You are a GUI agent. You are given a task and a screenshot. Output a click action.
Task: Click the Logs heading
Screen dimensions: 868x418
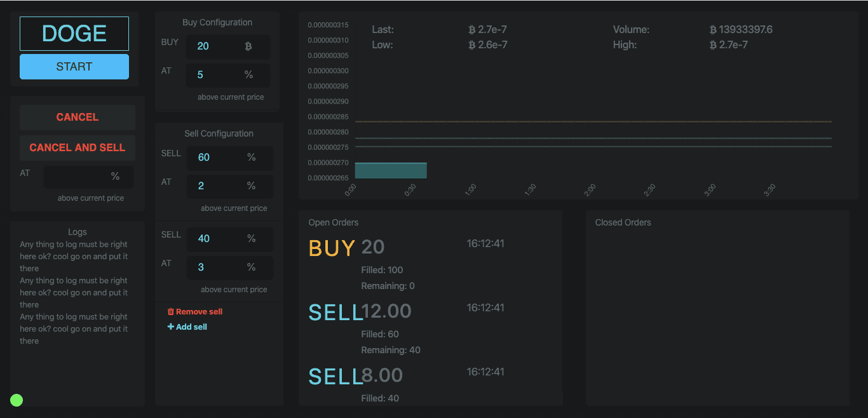tap(78, 232)
